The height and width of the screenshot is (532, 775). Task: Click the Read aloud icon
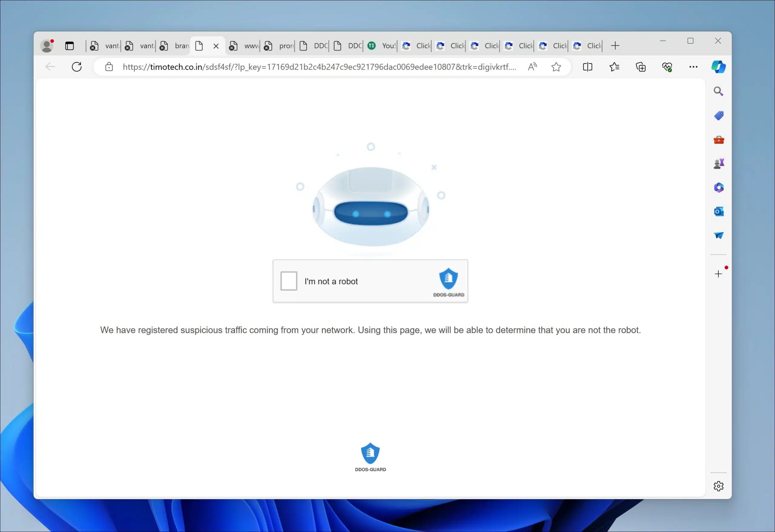tap(532, 67)
